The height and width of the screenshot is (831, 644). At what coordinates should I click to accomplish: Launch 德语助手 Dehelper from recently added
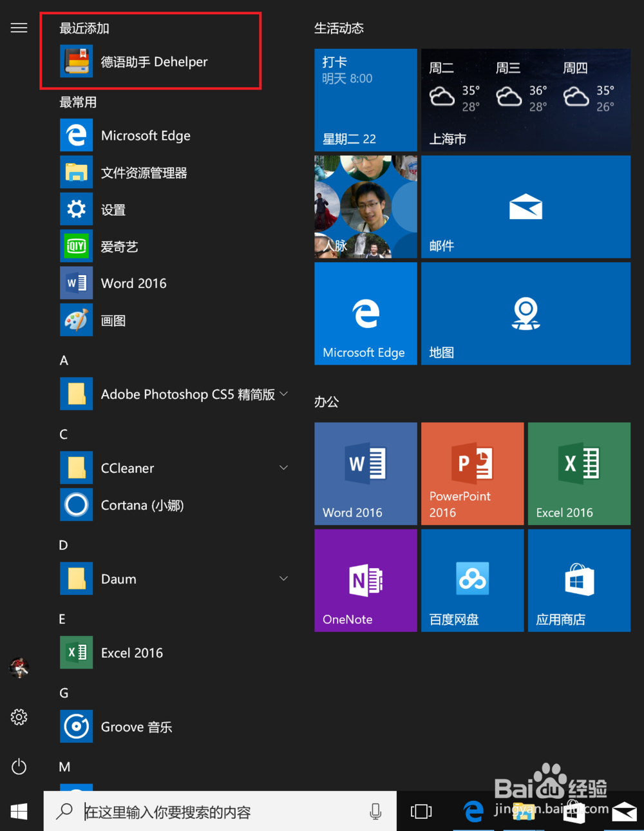154,62
